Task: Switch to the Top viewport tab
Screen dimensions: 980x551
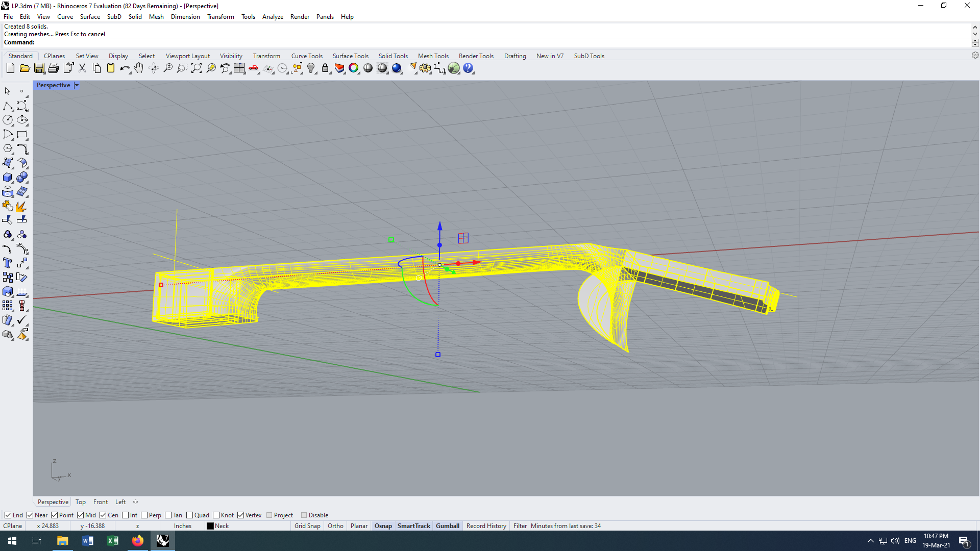Action: pos(81,502)
